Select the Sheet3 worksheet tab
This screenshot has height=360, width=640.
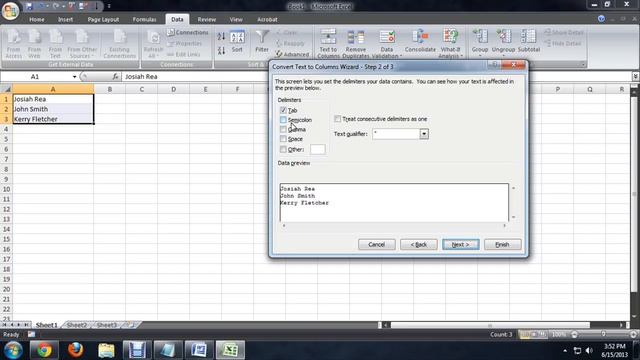(107, 325)
